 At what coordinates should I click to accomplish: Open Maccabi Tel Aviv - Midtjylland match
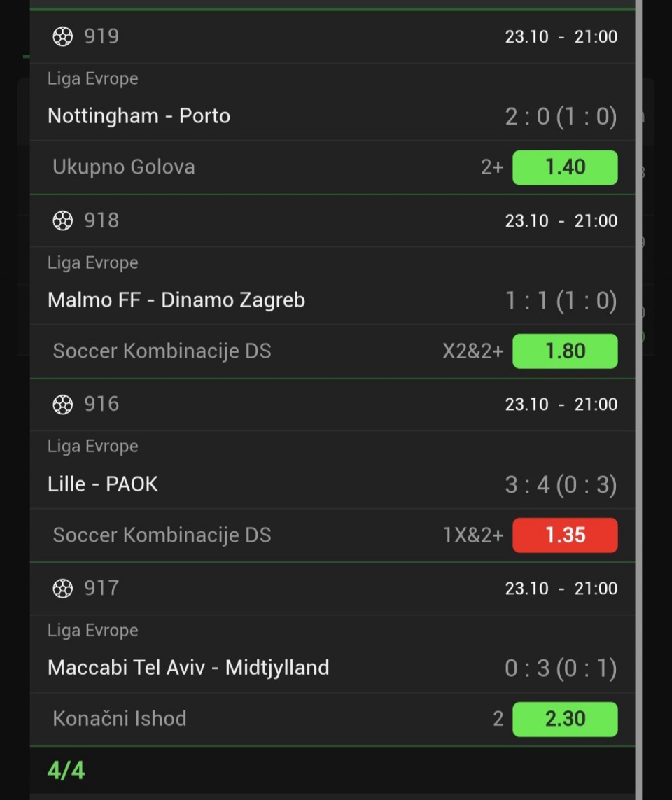pyautogui.click(x=188, y=668)
